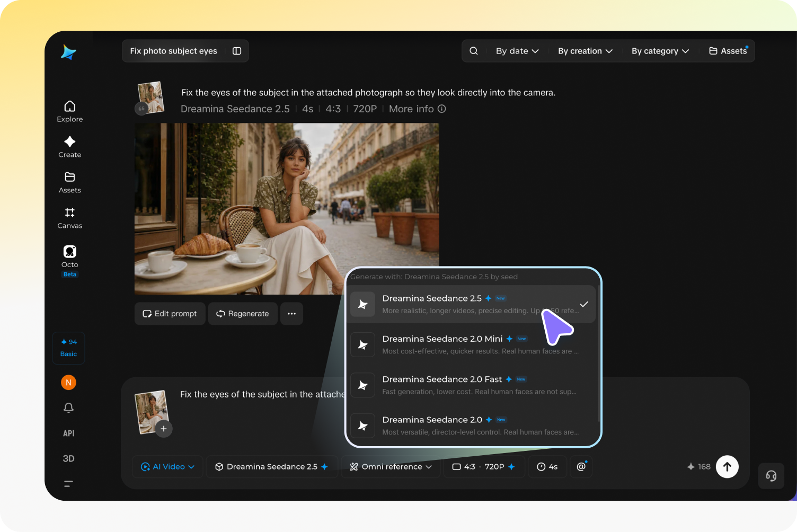Click the More info link

click(417, 109)
